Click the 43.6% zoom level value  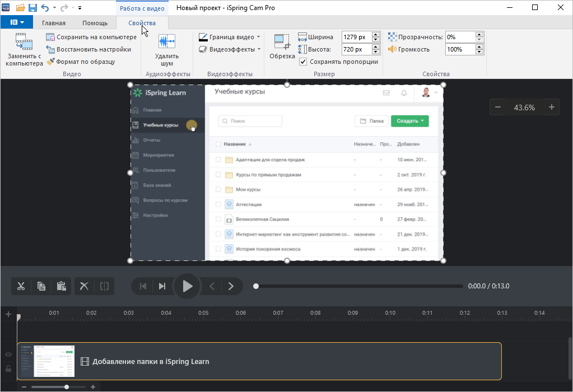coord(524,108)
